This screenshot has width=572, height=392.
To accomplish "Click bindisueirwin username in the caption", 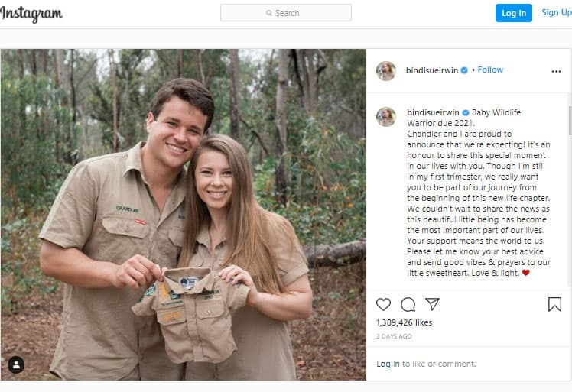I will pos(433,112).
